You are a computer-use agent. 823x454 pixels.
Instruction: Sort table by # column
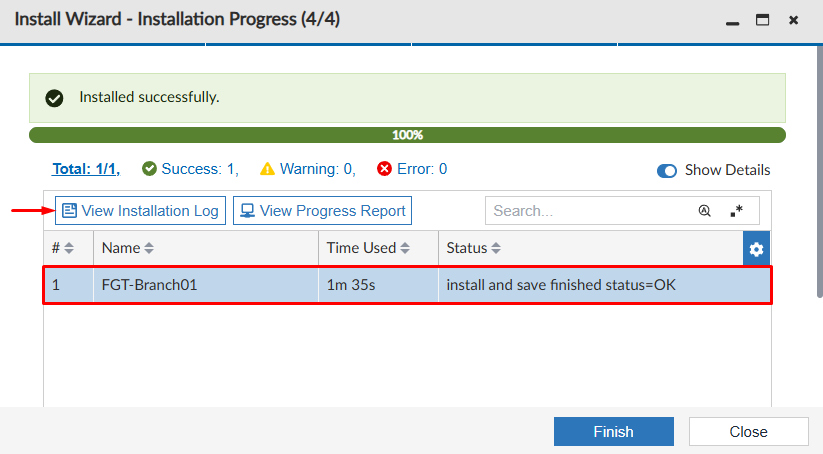point(69,248)
